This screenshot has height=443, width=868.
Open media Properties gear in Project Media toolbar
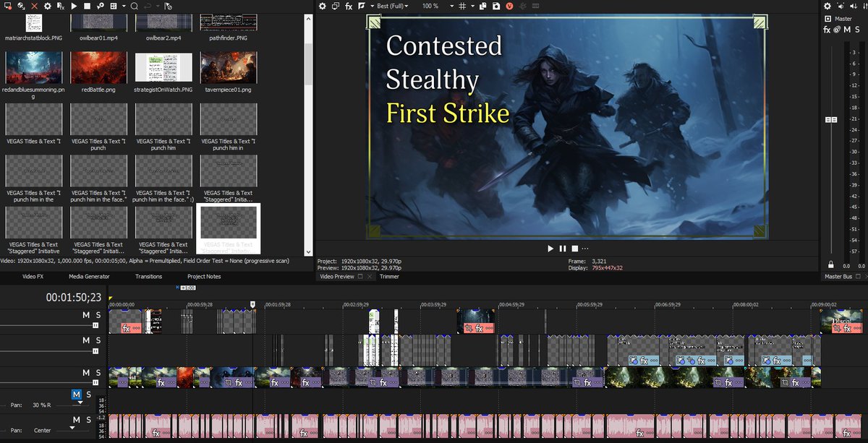click(47, 6)
